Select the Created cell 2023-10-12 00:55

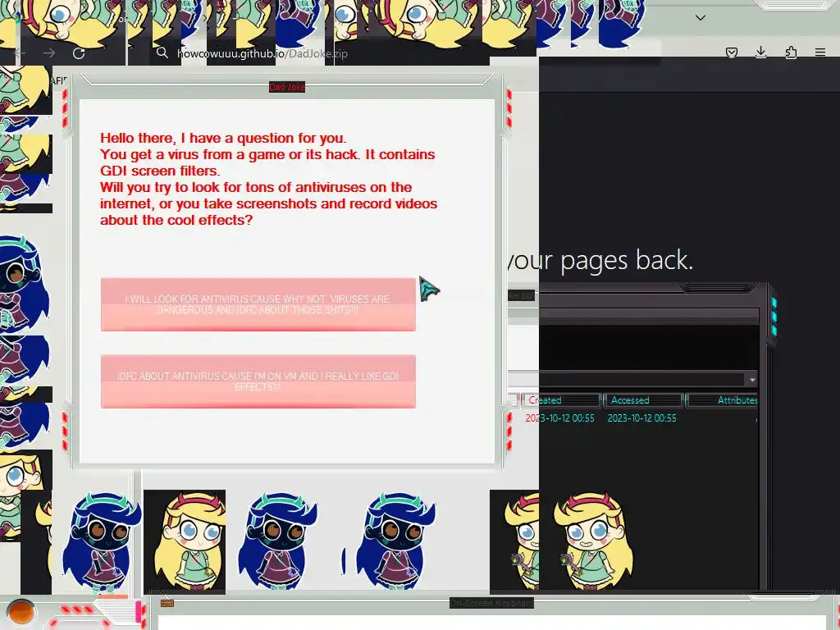pyautogui.click(x=559, y=418)
